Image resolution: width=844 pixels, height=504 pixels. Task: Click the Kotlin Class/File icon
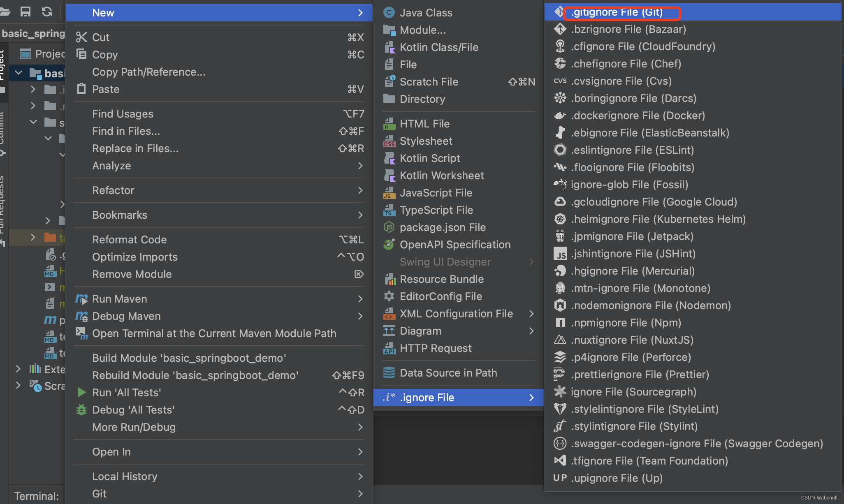pos(389,47)
